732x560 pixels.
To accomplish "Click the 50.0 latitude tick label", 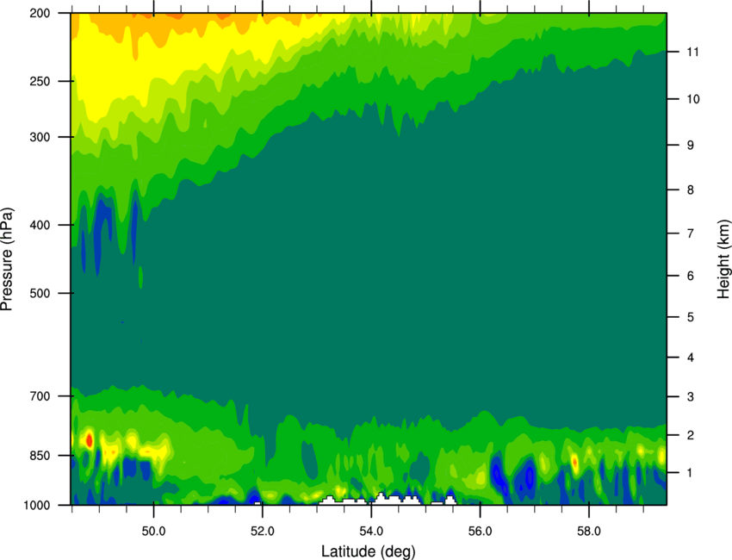I will 153,532.
